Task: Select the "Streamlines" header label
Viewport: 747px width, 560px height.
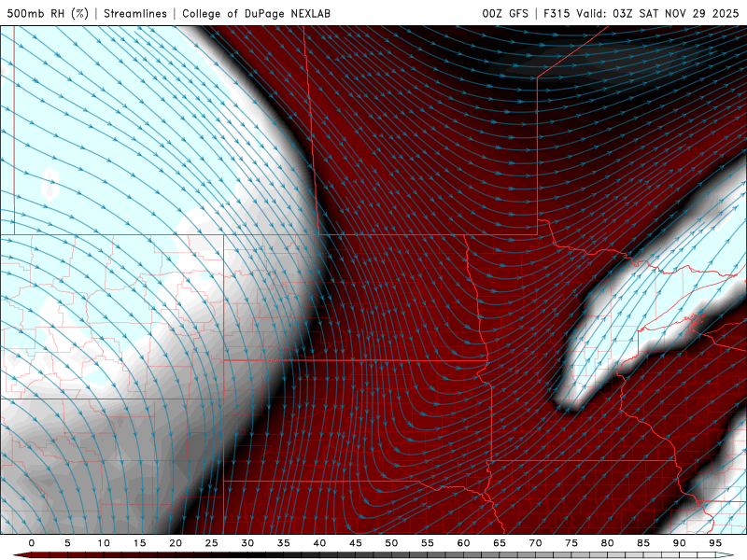Action: click(x=135, y=13)
